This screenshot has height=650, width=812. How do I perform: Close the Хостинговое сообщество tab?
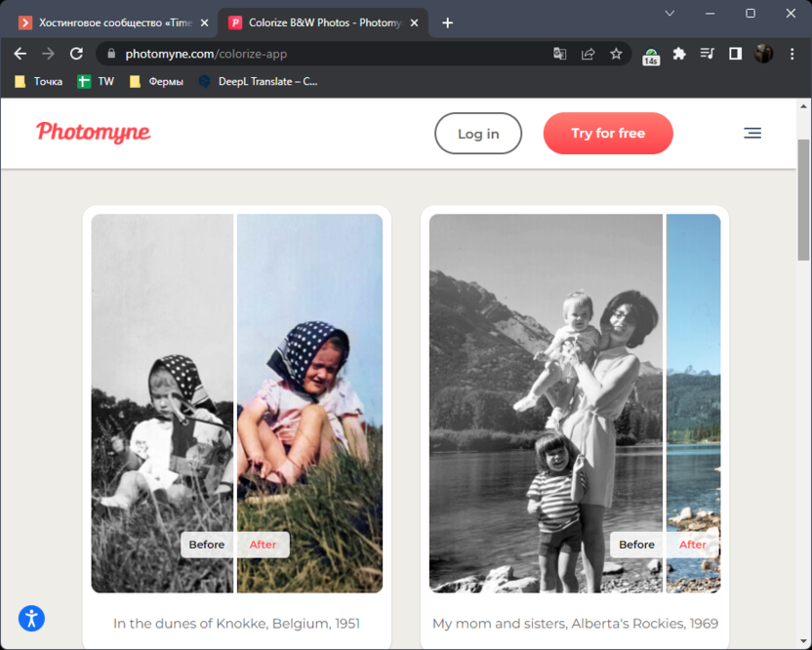tap(205, 22)
